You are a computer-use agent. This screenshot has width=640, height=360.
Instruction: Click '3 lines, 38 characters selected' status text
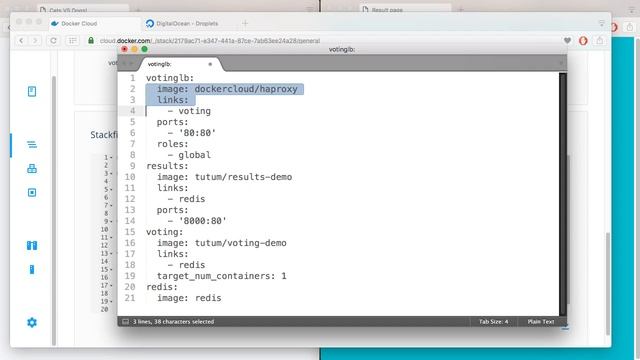[173, 322]
